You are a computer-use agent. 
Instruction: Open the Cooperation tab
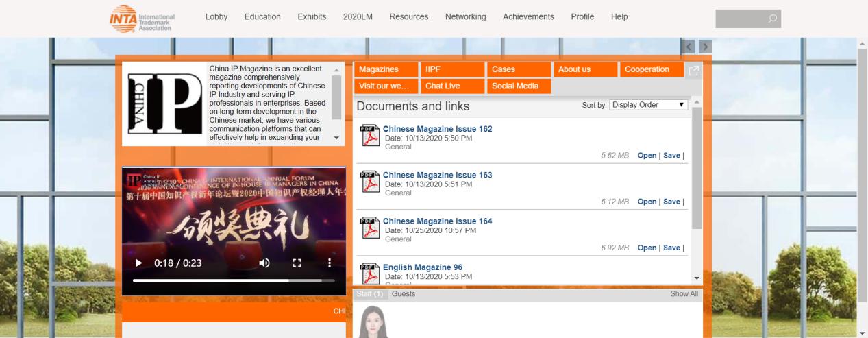pyautogui.click(x=652, y=69)
